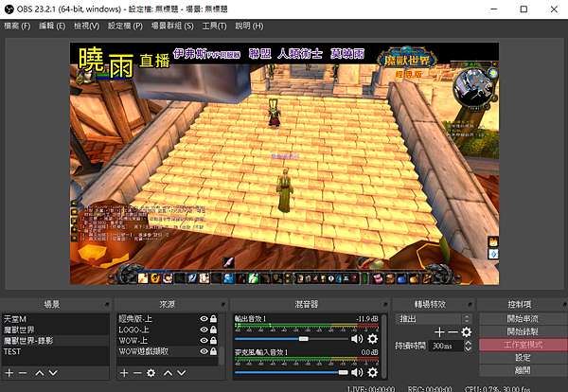Open the 檔案 (F) menu
Image resolution: width=568 pixels, height=392 pixels.
tap(17, 26)
